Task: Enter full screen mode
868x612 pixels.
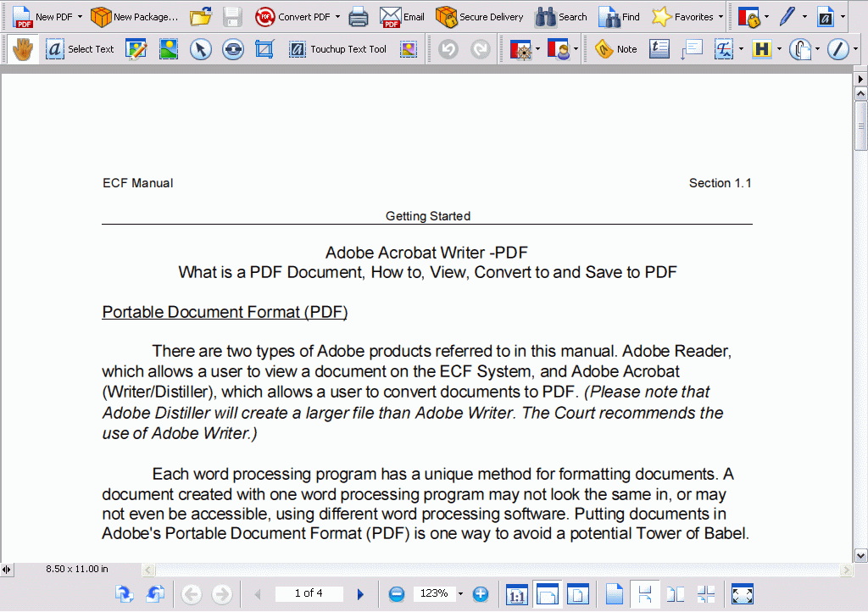Action: pos(743,594)
